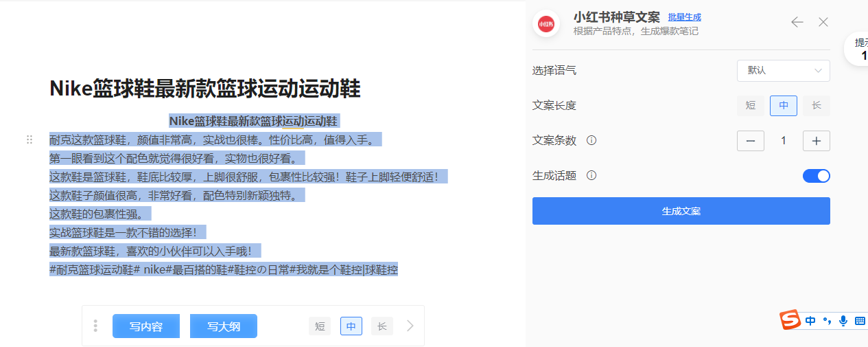The image size is (868, 347).
Task: Click the info icon next to 生成话题
Action: tap(591, 175)
